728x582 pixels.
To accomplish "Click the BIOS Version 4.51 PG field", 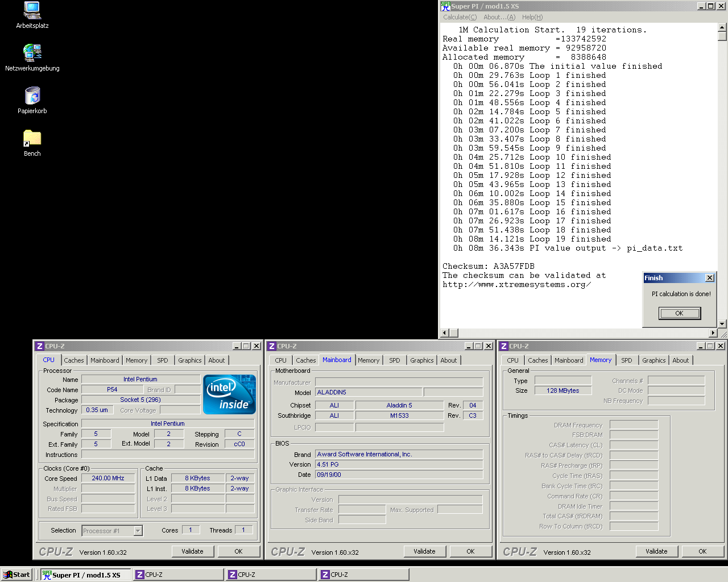I will (x=399, y=464).
